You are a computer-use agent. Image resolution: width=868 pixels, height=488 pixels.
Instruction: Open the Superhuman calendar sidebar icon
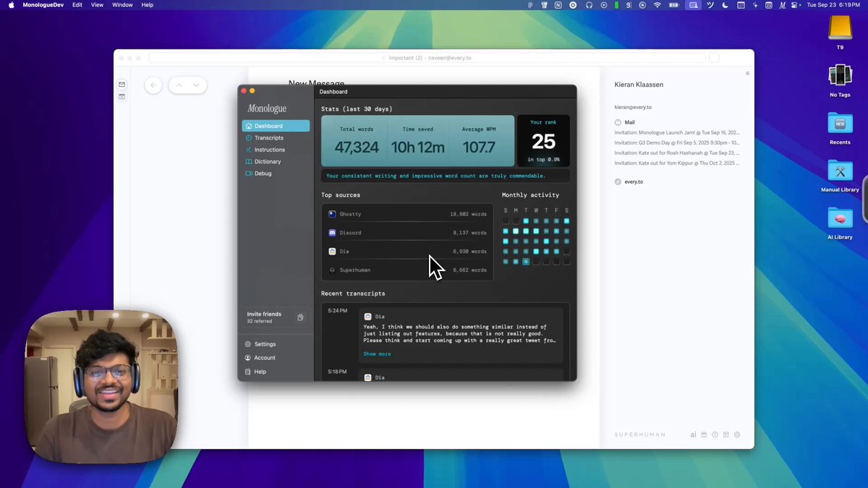122,97
